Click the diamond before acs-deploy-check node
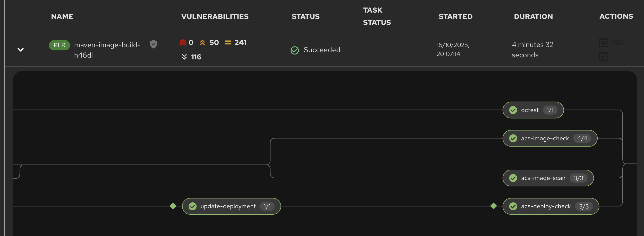 point(493,206)
